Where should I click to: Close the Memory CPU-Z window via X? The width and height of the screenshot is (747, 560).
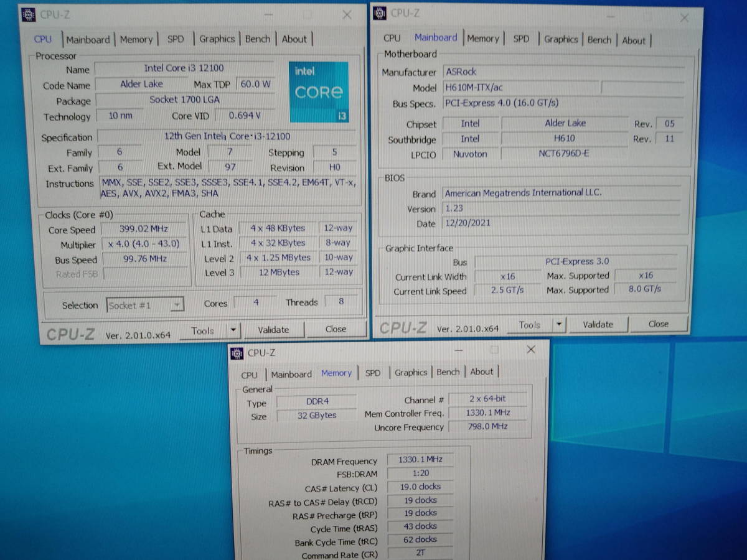530,350
